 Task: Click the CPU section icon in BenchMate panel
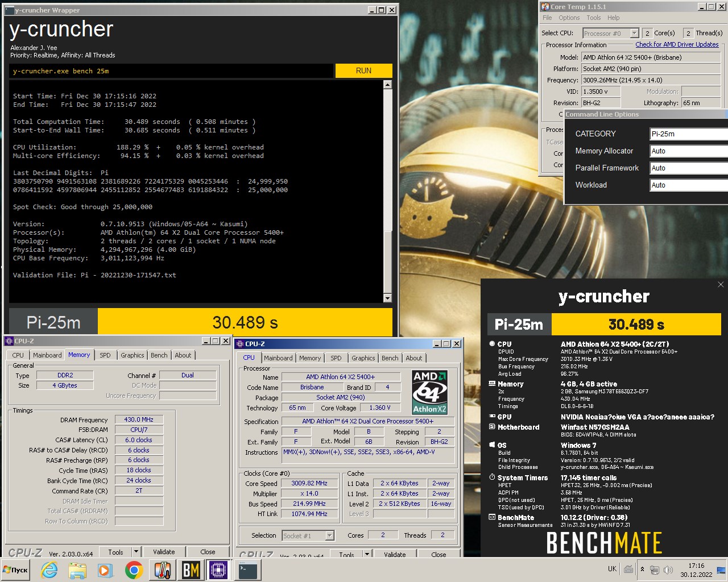pos(492,344)
